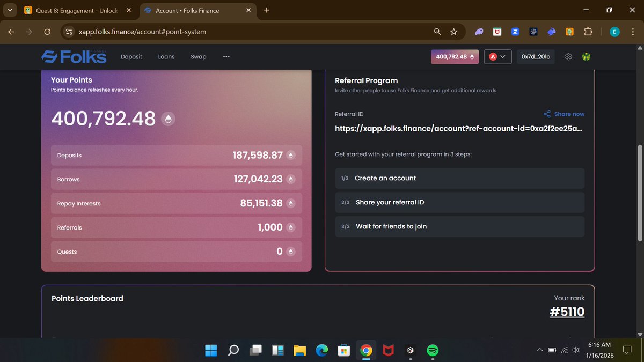Open Windows Start menu
This screenshot has height=362, width=644.
pyautogui.click(x=211, y=350)
